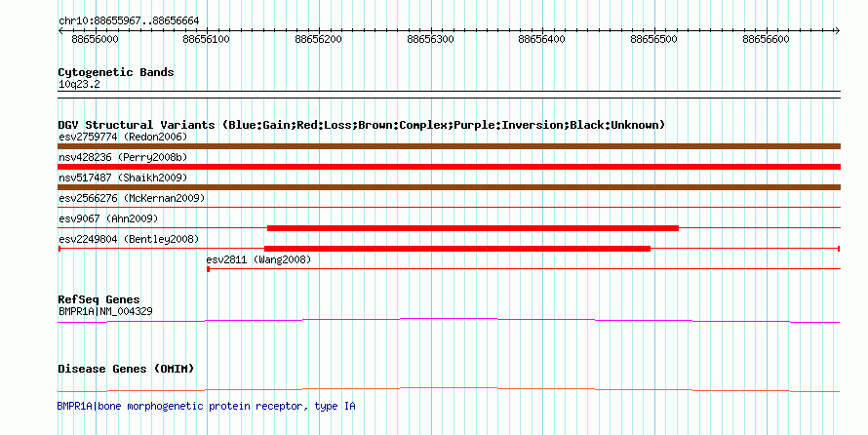Open the DGV Structural Variants track title
Image resolution: width=868 pixels, height=435 pixels.
(362, 125)
